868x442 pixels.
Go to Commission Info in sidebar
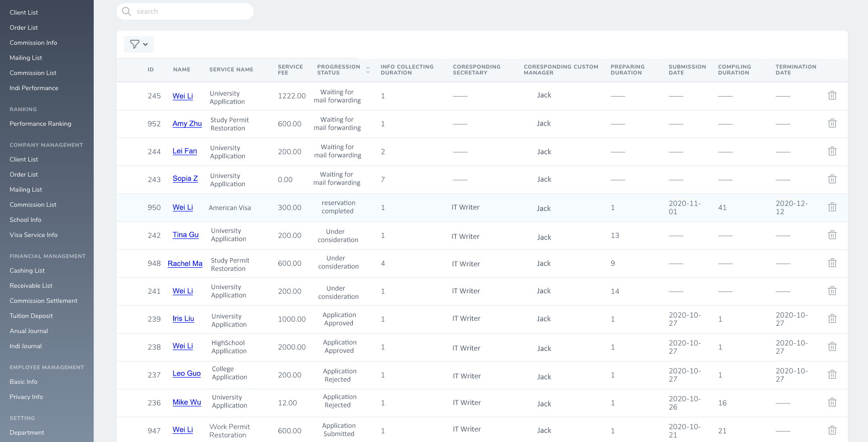(33, 43)
